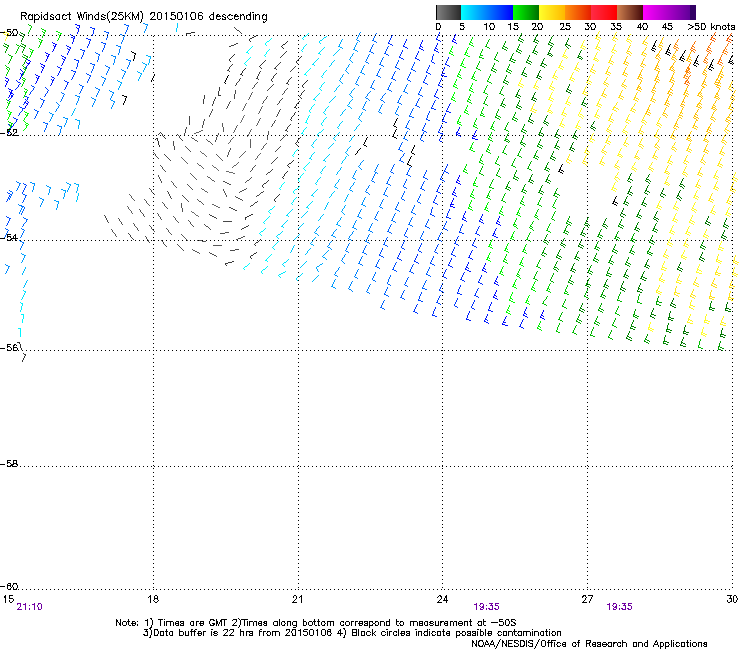Click the latitude label '-52'

[9, 132]
